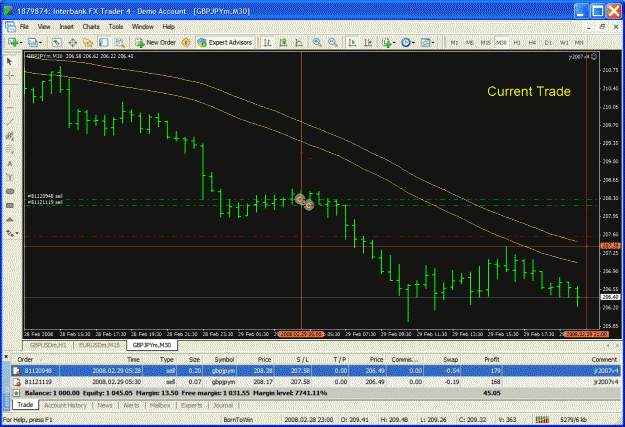Image resolution: width=625 pixels, height=427 pixels.
Task: Click the Periods clock icon
Action: 405,42
